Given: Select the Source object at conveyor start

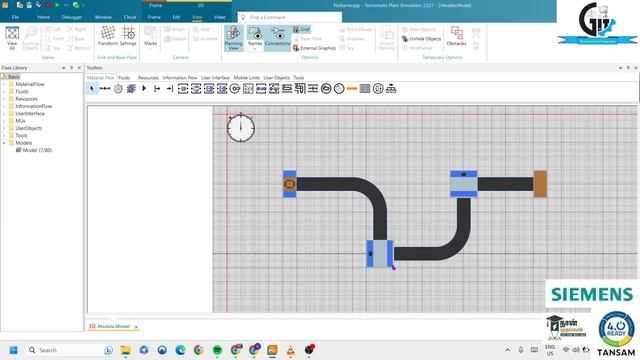Looking at the screenshot, I should coord(289,184).
